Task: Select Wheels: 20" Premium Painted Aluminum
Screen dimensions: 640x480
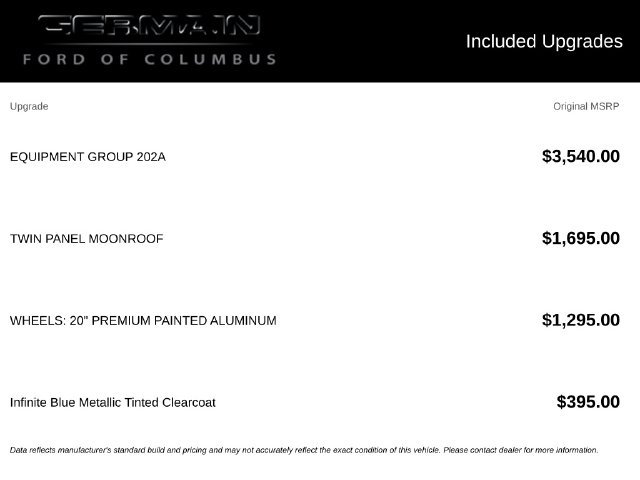Action: (143, 321)
